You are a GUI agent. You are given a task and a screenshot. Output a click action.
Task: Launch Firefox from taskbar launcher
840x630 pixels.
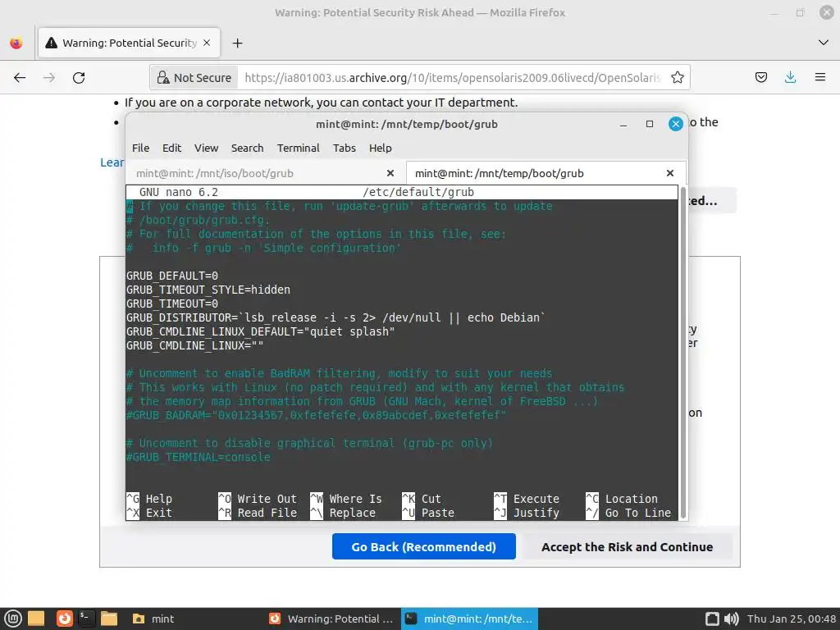[64, 619]
